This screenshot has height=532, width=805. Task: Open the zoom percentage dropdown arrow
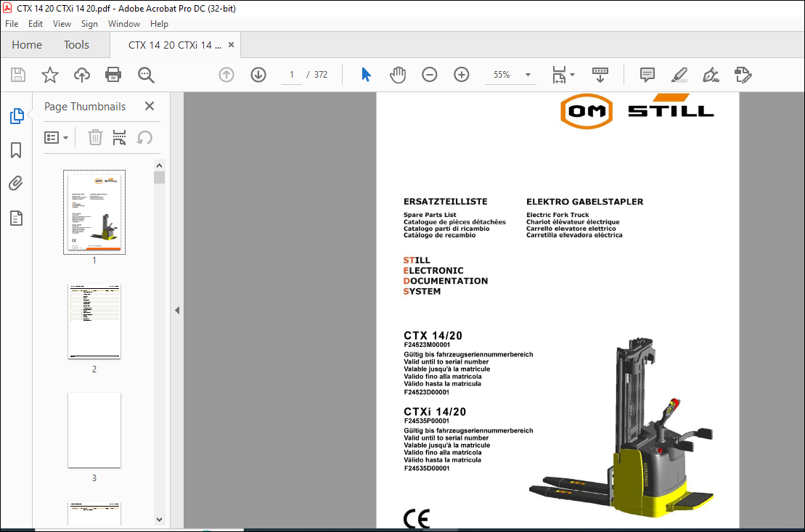pos(528,75)
